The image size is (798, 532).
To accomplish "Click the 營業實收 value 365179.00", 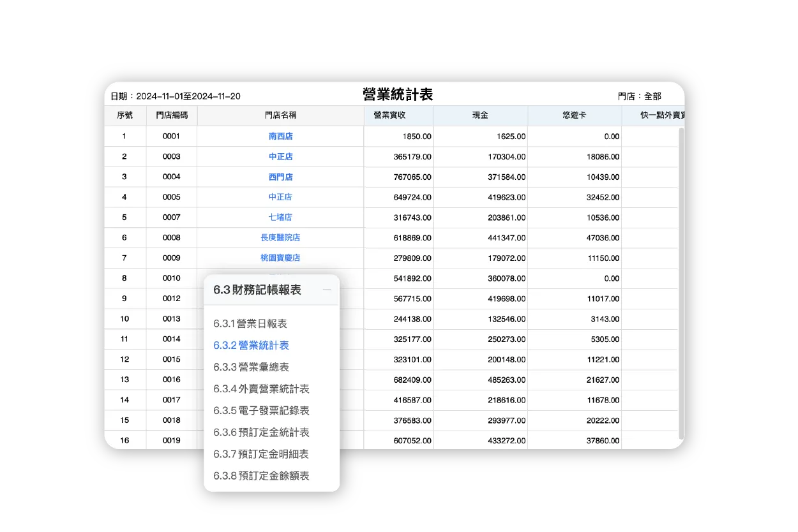I will pyautogui.click(x=412, y=157).
